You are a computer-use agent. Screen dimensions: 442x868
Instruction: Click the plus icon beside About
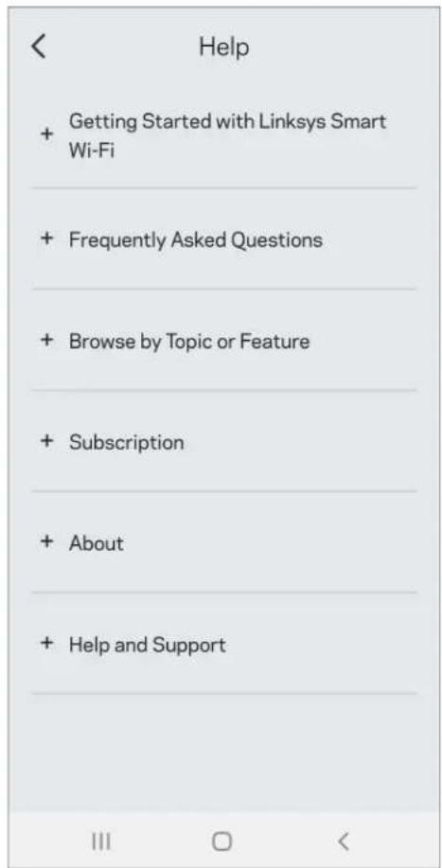pos(47,542)
